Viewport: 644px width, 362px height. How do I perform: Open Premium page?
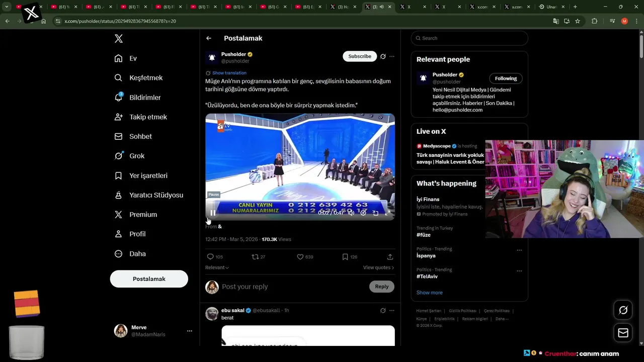click(x=136, y=215)
